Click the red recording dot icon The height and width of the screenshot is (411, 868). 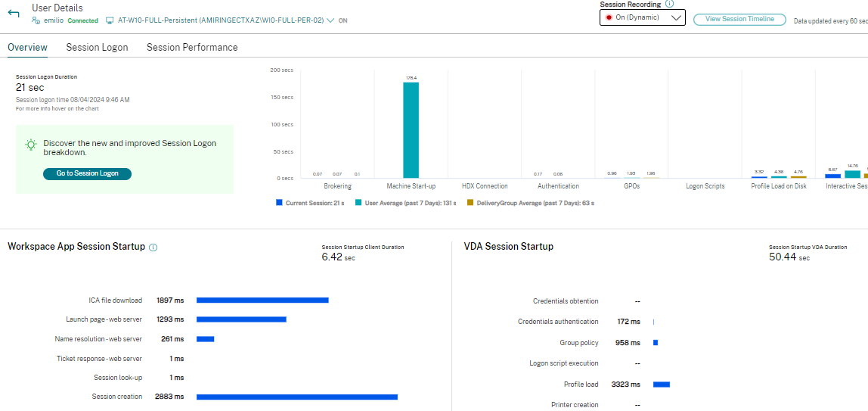608,17
